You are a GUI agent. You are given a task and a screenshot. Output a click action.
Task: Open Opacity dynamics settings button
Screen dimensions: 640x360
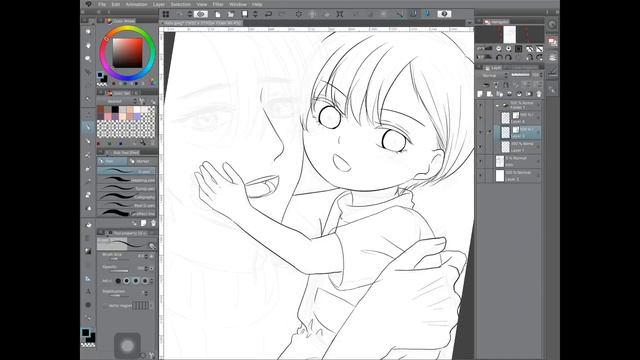point(151,269)
